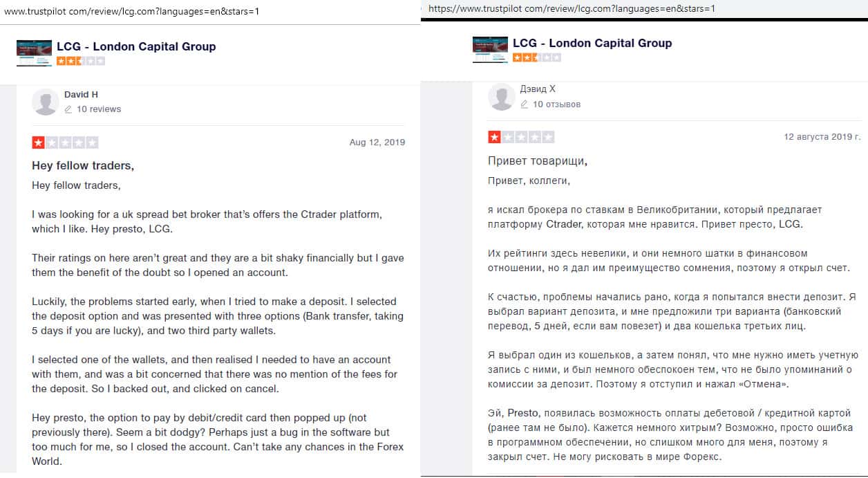Click David H's grey avatar icon
Screen dimensions: 868x478
(x=45, y=102)
